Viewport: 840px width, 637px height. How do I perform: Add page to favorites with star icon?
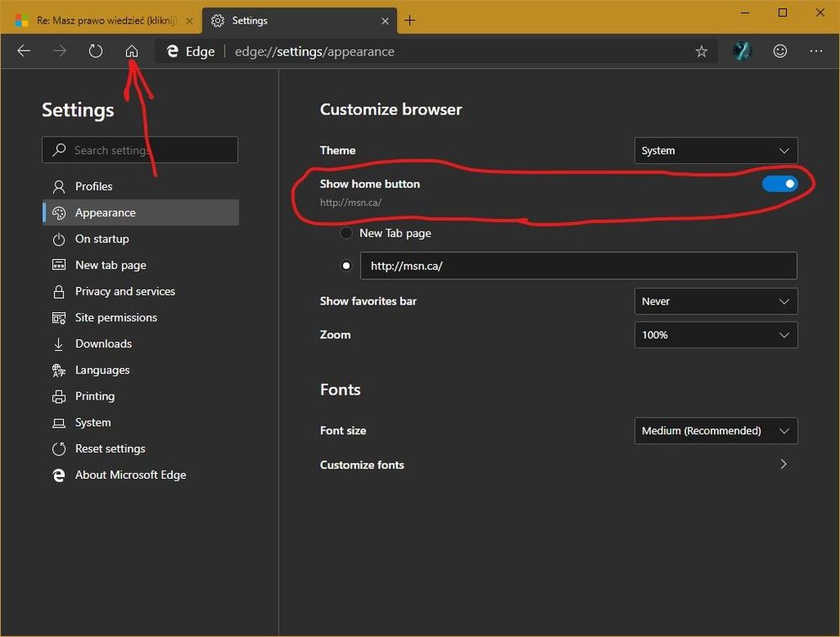(x=701, y=51)
